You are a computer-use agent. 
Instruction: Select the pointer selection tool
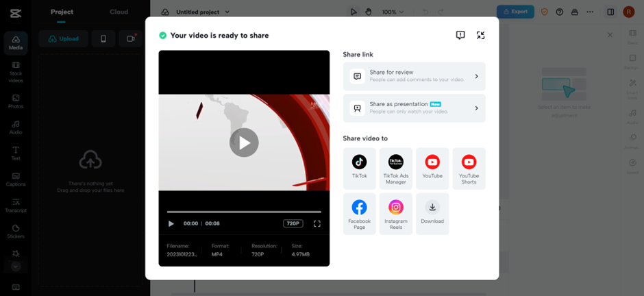pyautogui.click(x=354, y=12)
